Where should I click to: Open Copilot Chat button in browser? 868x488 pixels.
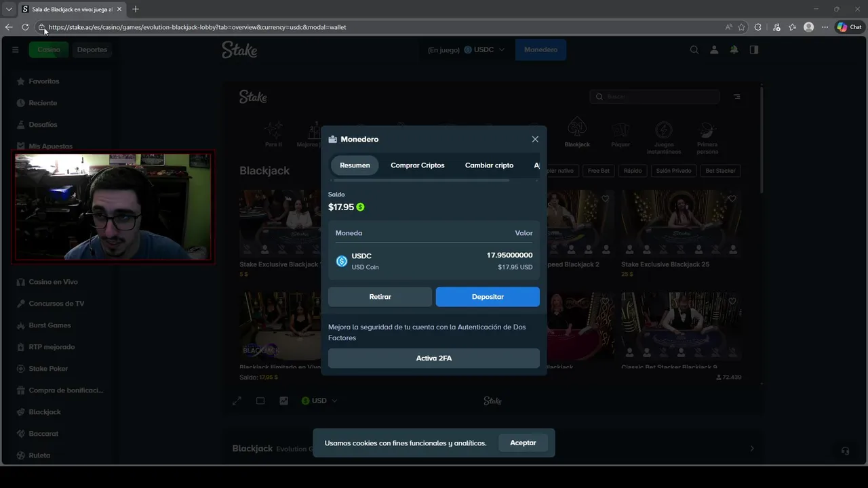point(849,27)
